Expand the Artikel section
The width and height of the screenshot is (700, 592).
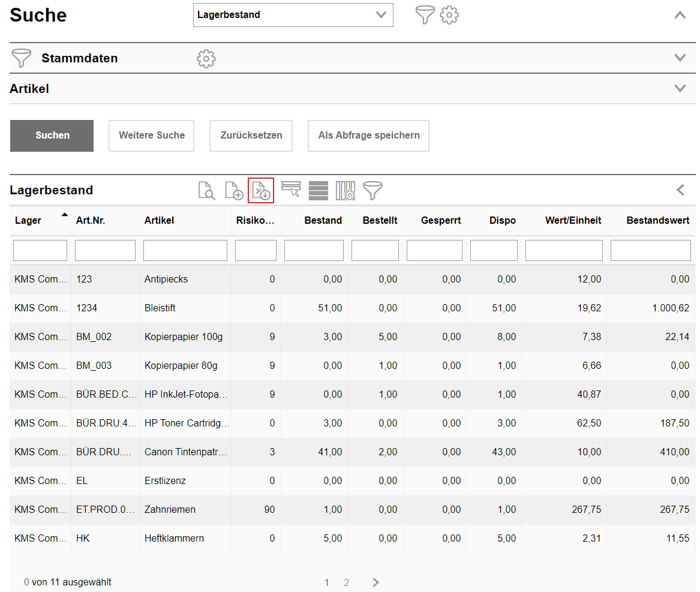tap(680, 89)
